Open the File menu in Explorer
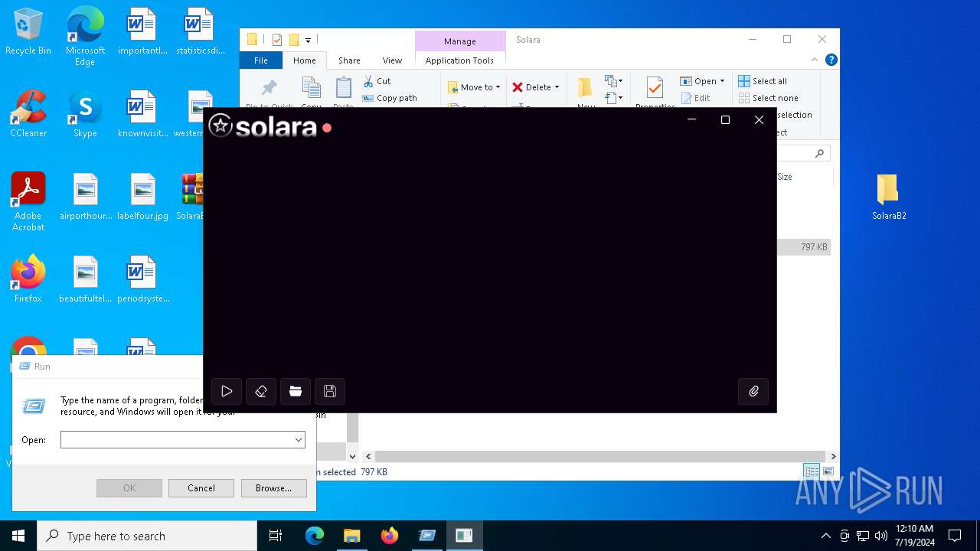 pyautogui.click(x=261, y=60)
